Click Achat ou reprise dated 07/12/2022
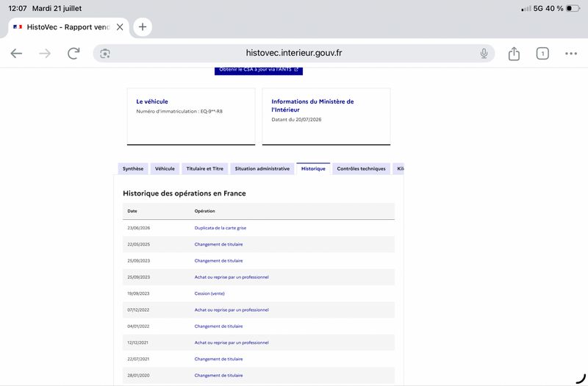This screenshot has width=588, height=386. [232, 310]
